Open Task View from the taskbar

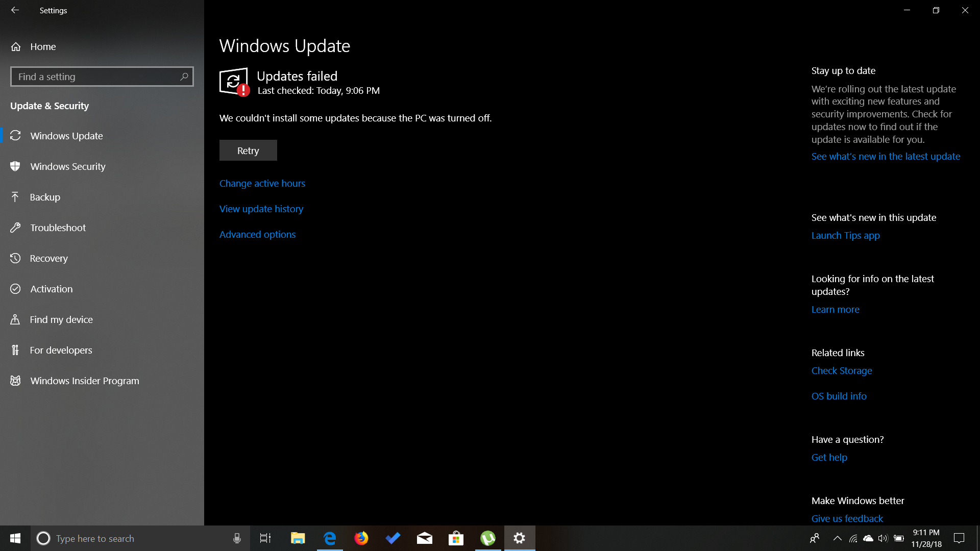tap(265, 538)
